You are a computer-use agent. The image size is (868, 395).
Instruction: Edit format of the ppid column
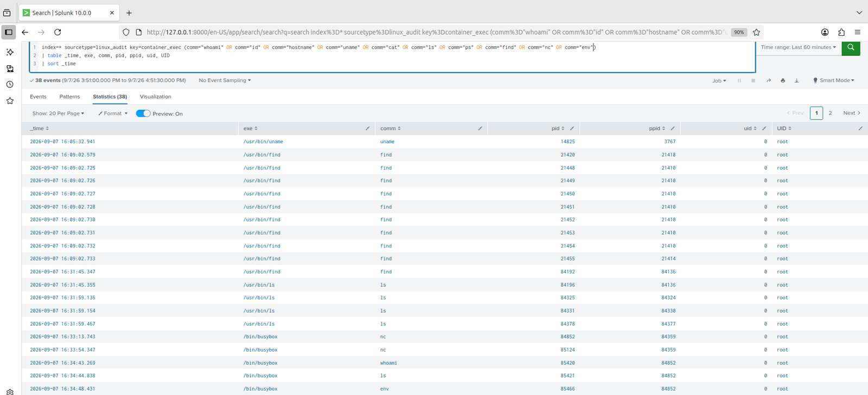pyautogui.click(x=672, y=129)
